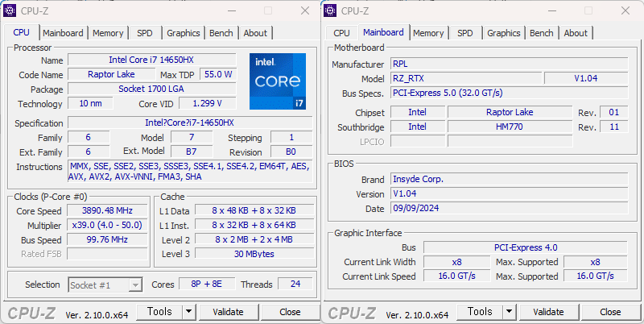Click motherboard Manufacturer field RPL
The width and height of the screenshot is (644, 324).
(x=509, y=64)
